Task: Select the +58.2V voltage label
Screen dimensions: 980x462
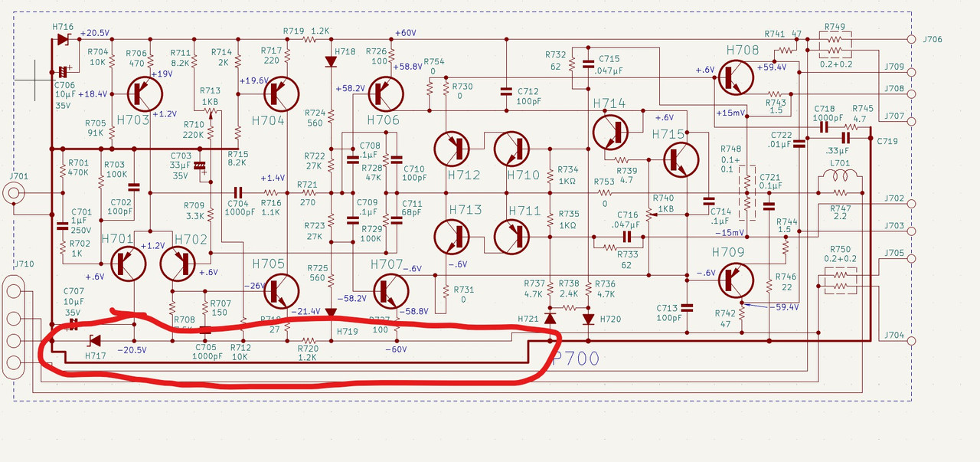Action: tap(350, 88)
